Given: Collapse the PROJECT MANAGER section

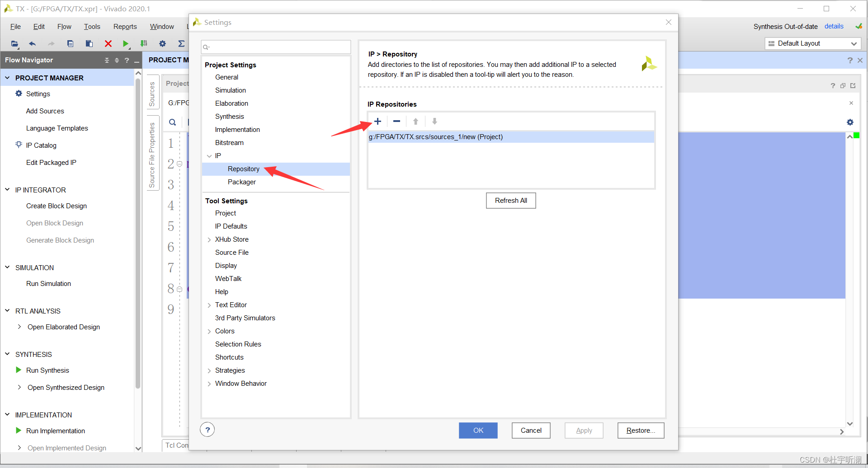Looking at the screenshot, I should [x=7, y=78].
